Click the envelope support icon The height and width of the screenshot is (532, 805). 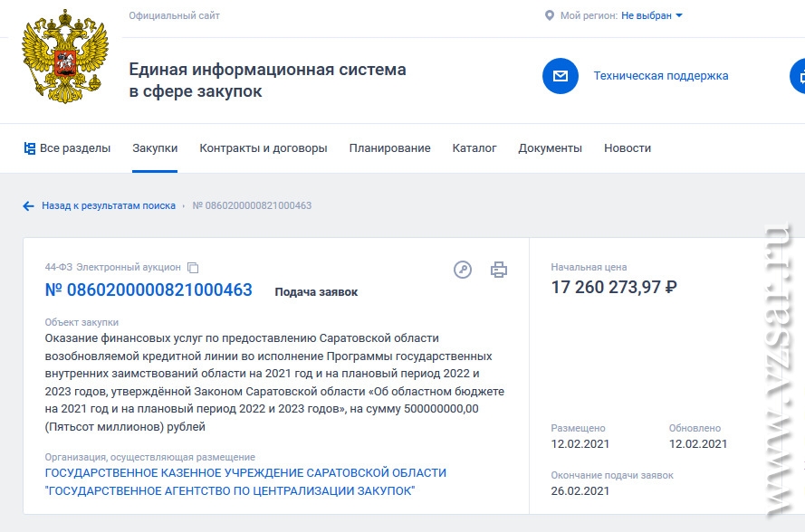[561, 76]
